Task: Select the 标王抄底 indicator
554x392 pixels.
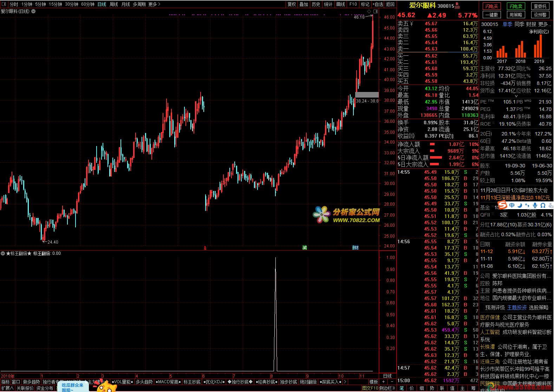Action: tap(192, 382)
